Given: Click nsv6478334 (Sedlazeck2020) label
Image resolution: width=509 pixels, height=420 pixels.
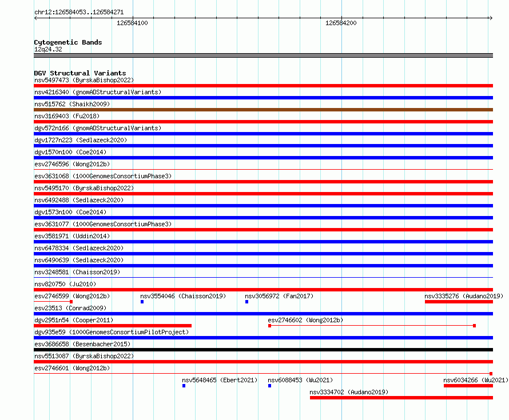Looking at the screenshot, I should pos(79,248).
